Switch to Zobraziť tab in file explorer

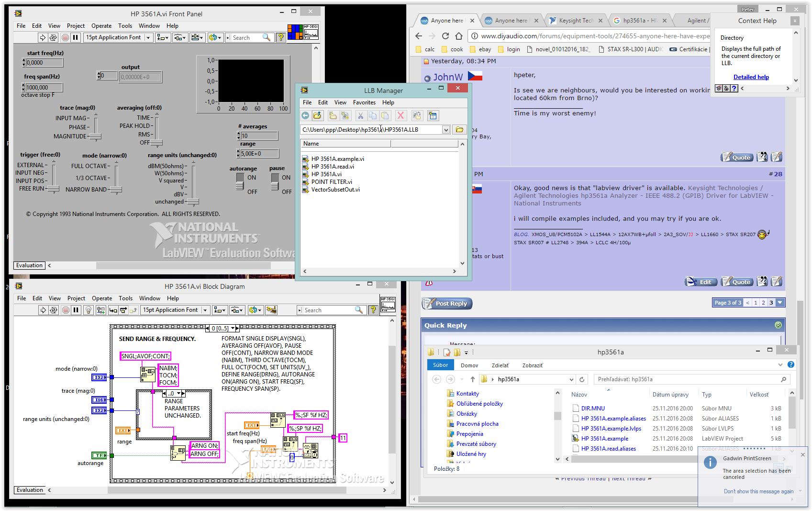point(532,365)
